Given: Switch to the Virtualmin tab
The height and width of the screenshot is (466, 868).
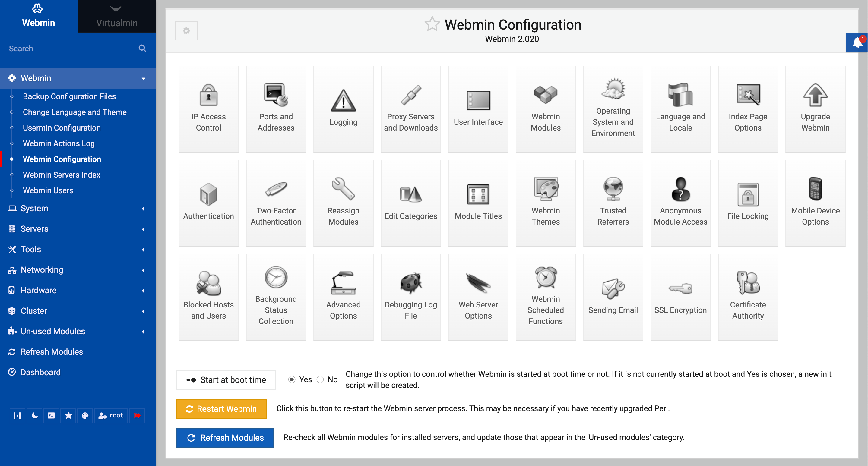Looking at the screenshot, I should 117,17.
